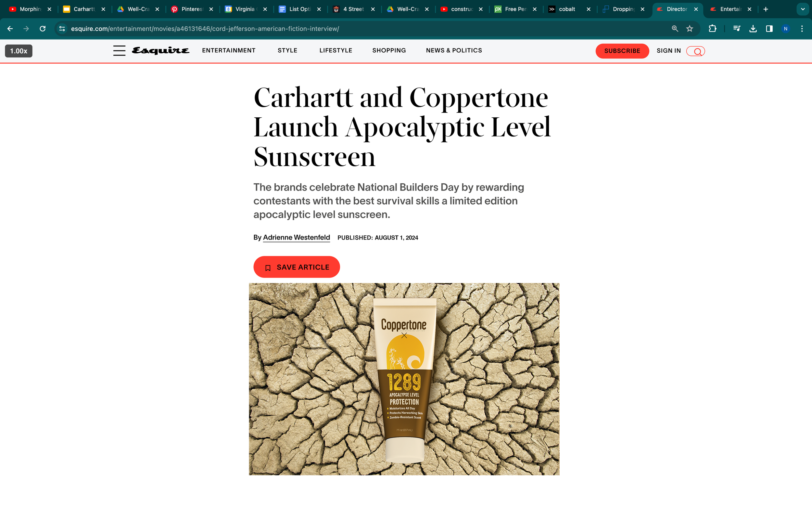Open site information icon in address bar

click(x=62, y=29)
